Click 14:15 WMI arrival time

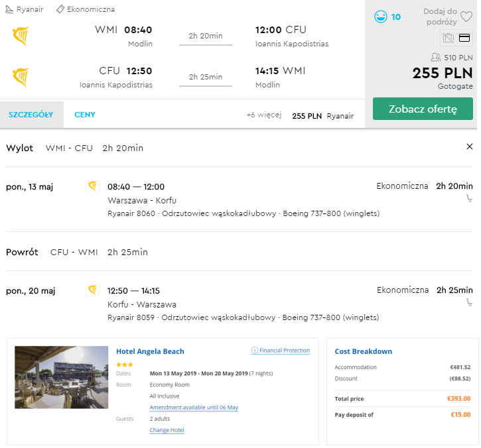coord(281,71)
